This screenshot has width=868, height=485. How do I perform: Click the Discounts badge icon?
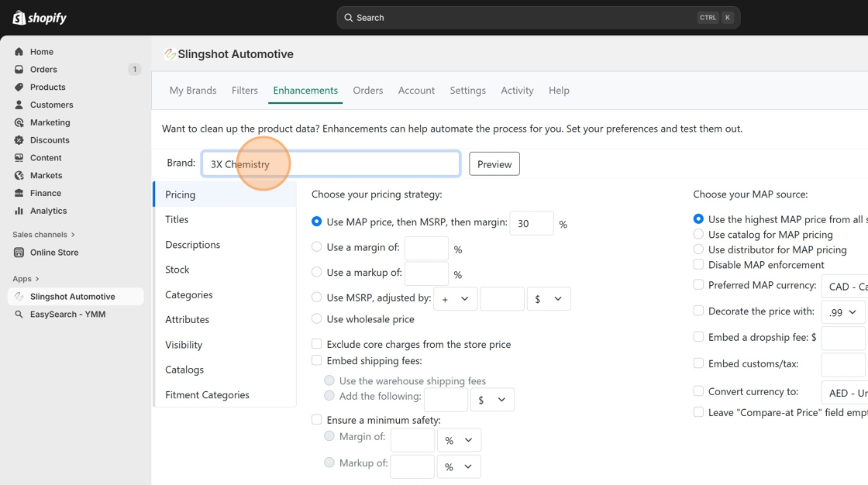(19, 140)
